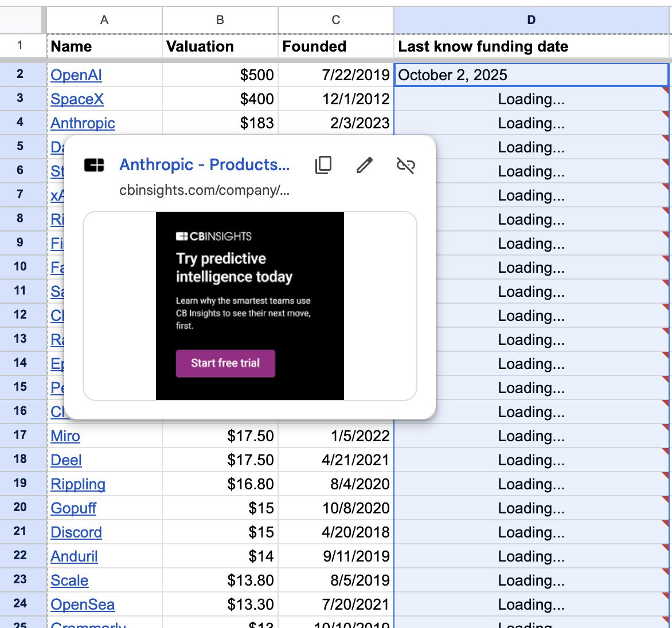672x628 pixels.
Task: Copy the Anthropic link with copy icon
Action: coord(323,165)
